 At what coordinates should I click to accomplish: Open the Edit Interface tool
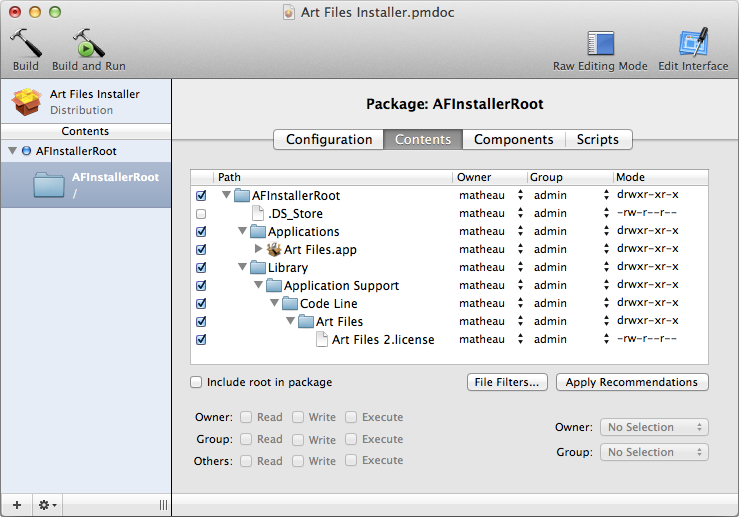coord(693,42)
